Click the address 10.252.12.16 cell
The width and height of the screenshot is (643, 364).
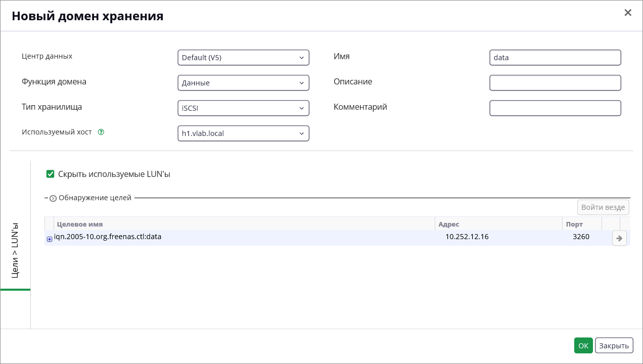pos(467,236)
